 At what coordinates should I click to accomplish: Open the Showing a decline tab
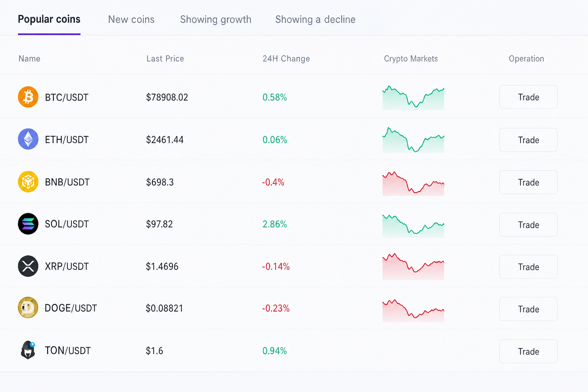pyautogui.click(x=315, y=19)
